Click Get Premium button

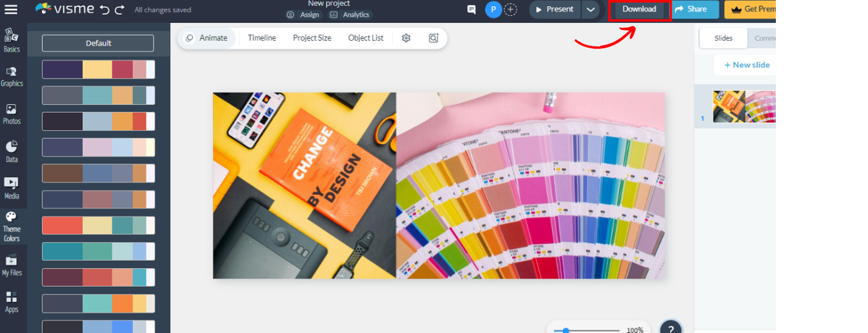[x=751, y=9]
